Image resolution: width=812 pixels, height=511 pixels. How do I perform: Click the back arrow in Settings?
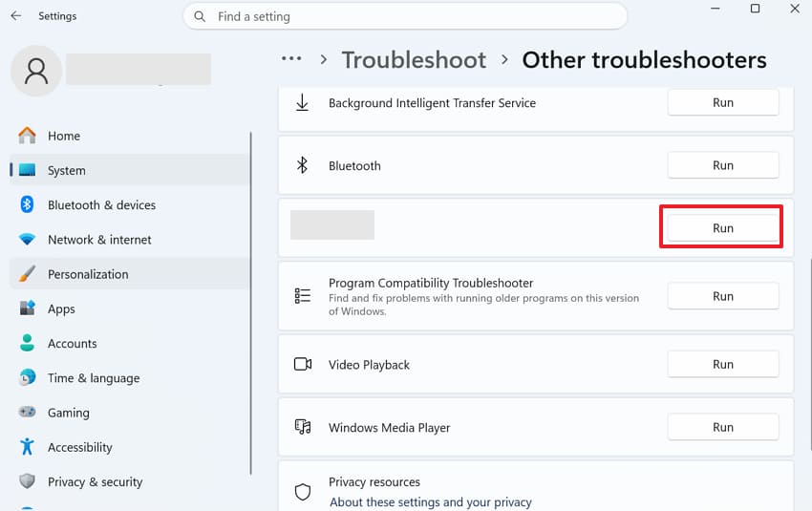16,16
